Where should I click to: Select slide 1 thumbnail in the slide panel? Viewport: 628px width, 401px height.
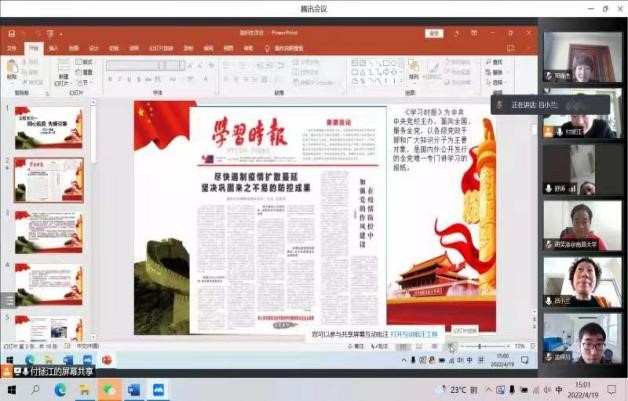click(49, 128)
